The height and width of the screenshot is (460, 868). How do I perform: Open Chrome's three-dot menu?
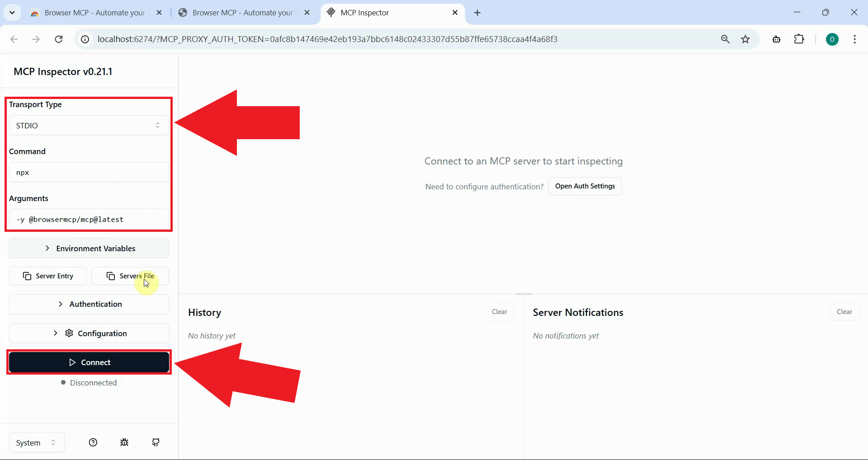(855, 39)
